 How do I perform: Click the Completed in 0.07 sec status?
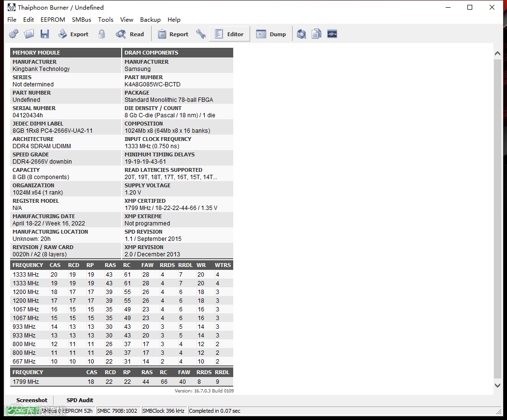[x=215, y=411]
